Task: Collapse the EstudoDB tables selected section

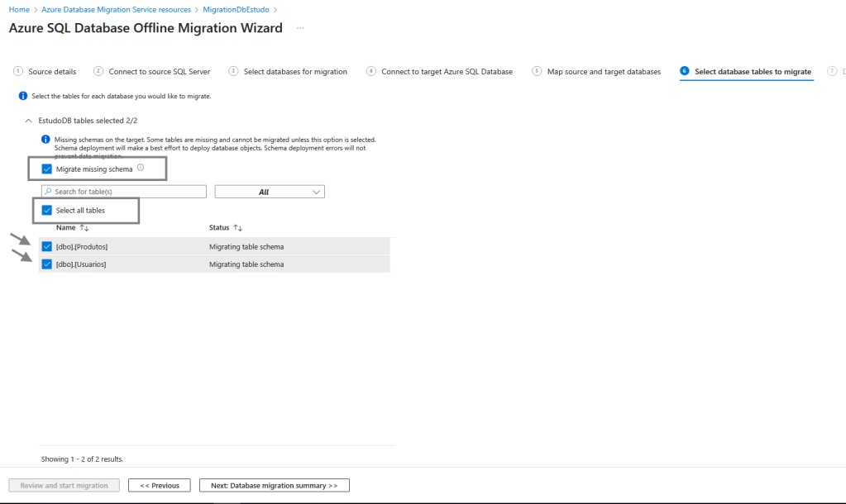Action: click(30, 121)
